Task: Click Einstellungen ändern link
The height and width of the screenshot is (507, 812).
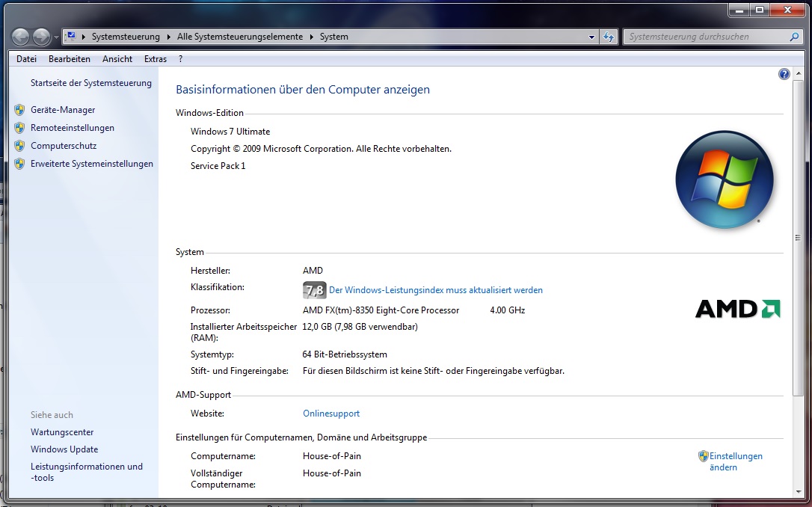Action: (x=736, y=461)
